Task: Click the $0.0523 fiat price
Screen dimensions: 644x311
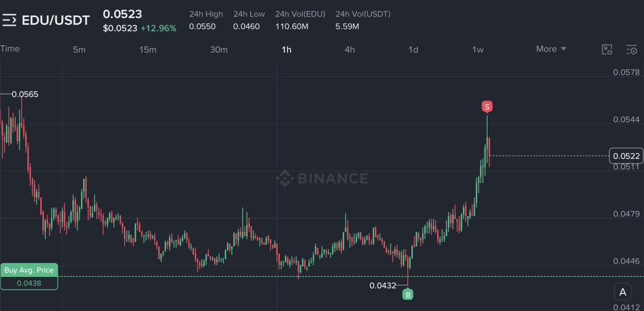Action: (120, 28)
